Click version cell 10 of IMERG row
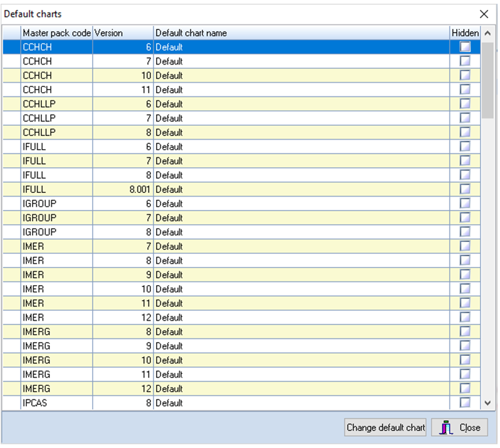This screenshot has width=500, height=448. [x=123, y=360]
